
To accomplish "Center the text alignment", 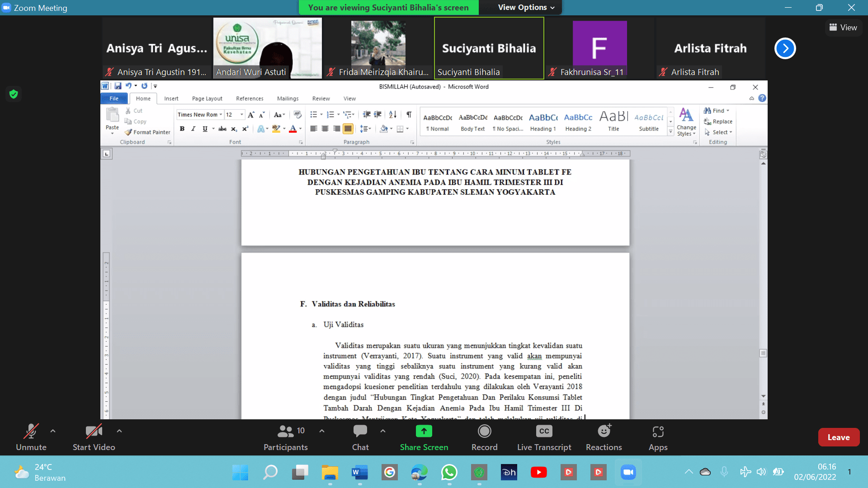I will 325,129.
